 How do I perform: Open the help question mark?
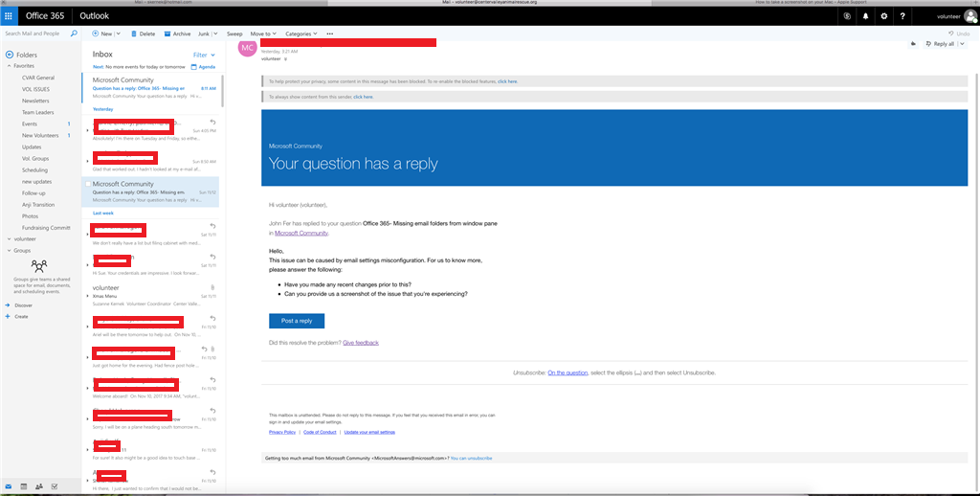click(x=902, y=16)
